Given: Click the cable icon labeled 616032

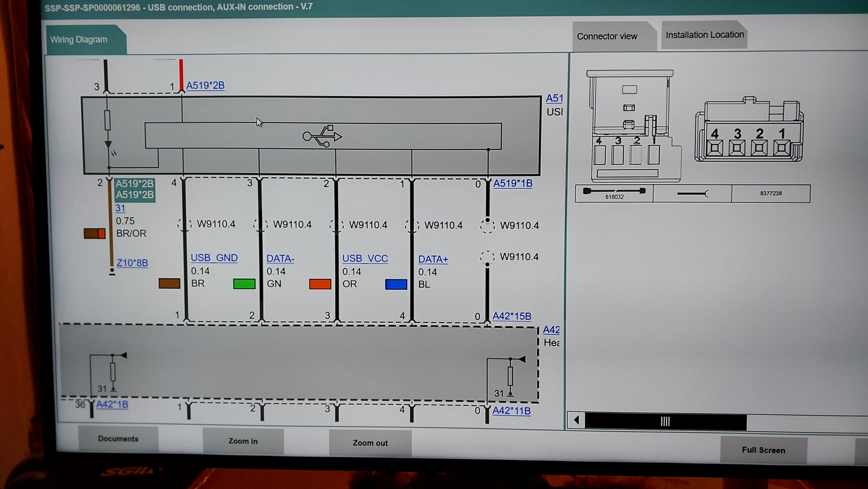Looking at the screenshot, I should [x=614, y=191].
